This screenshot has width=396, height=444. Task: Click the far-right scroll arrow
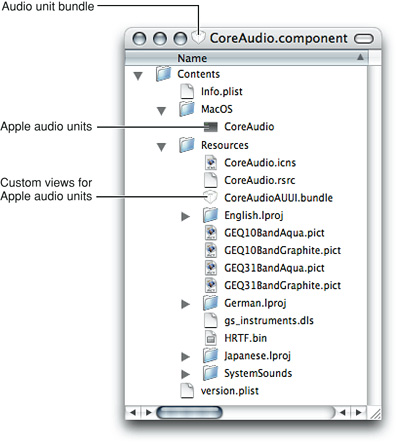click(359, 412)
